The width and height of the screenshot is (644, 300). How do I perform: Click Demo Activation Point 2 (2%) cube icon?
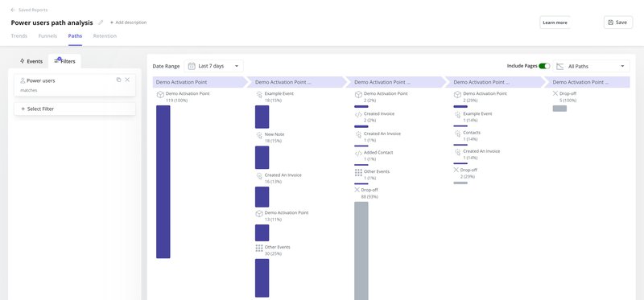[x=358, y=95]
